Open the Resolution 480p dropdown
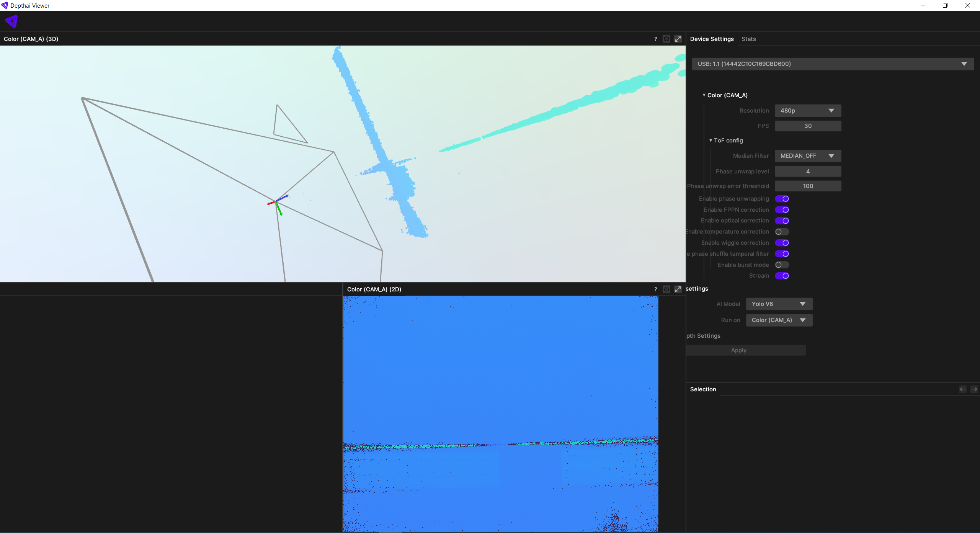 coord(808,111)
